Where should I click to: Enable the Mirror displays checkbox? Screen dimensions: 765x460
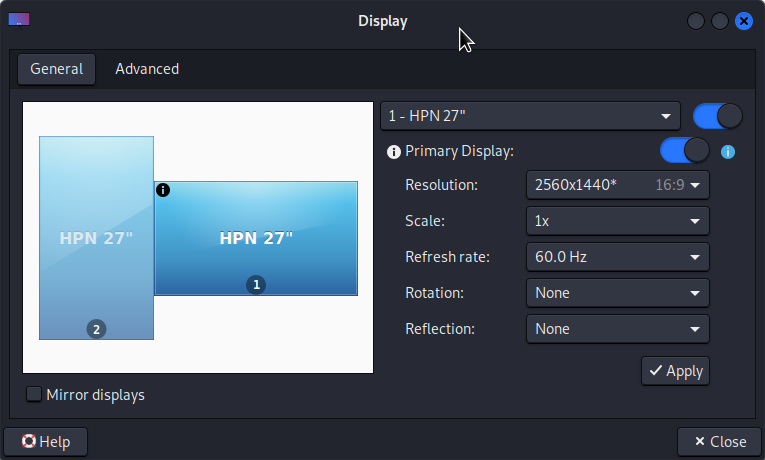click(x=35, y=394)
